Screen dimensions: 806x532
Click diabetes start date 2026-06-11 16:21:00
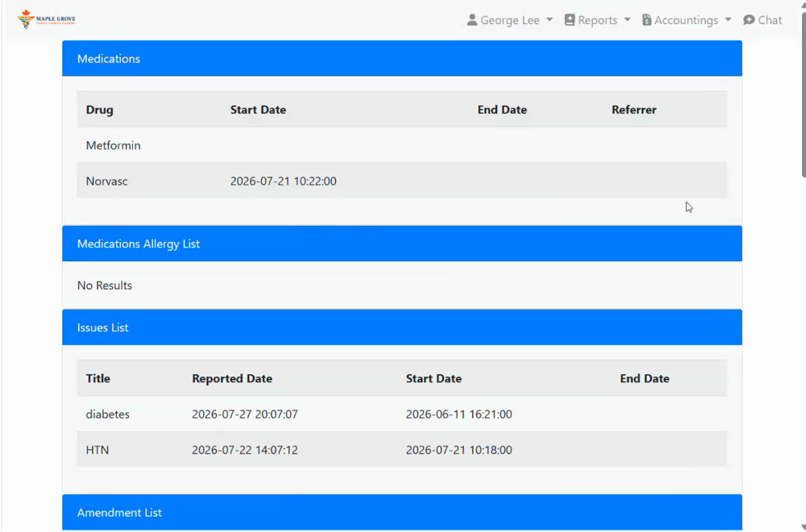pos(459,414)
